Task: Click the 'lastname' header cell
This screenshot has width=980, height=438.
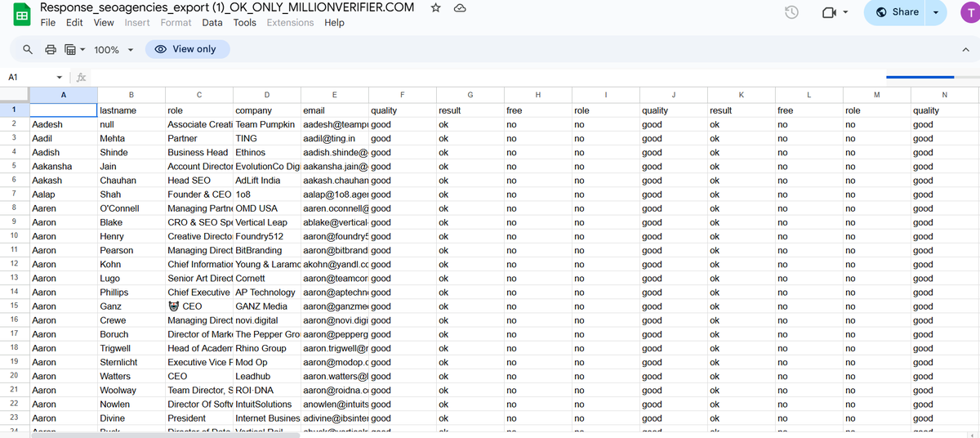Action: pyautogui.click(x=131, y=110)
